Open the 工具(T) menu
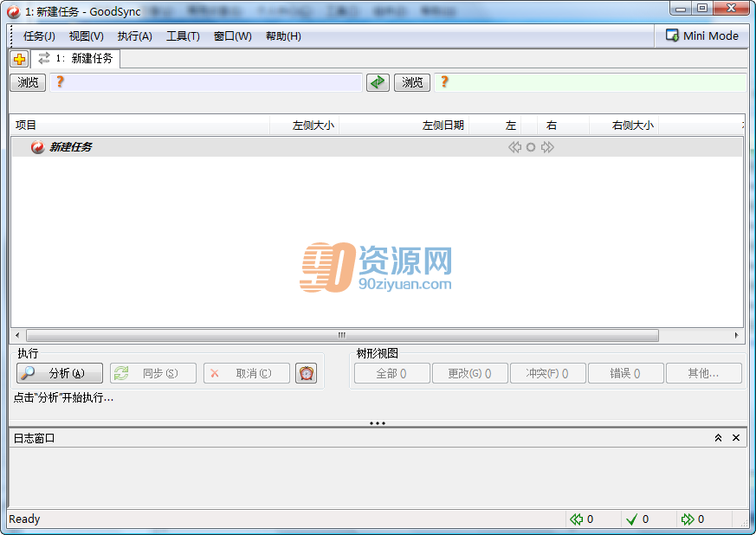 (x=183, y=36)
